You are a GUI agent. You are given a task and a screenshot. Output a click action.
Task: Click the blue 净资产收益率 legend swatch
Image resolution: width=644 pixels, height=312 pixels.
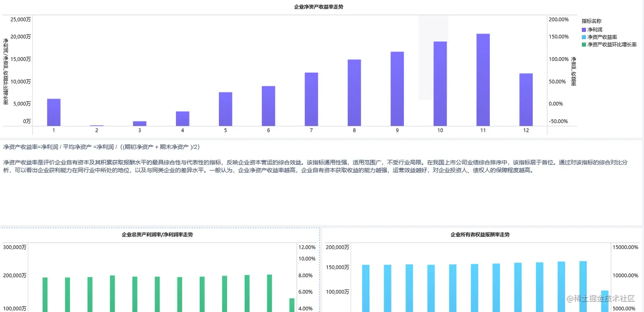pos(584,37)
